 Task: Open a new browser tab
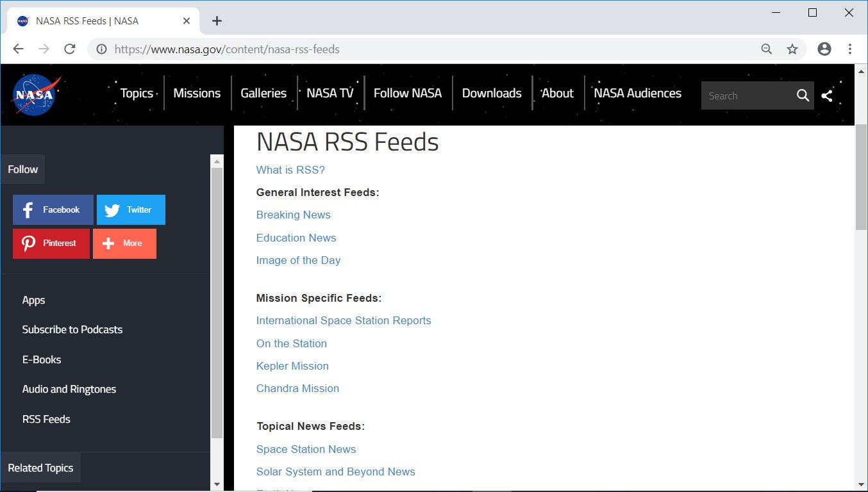tap(217, 21)
